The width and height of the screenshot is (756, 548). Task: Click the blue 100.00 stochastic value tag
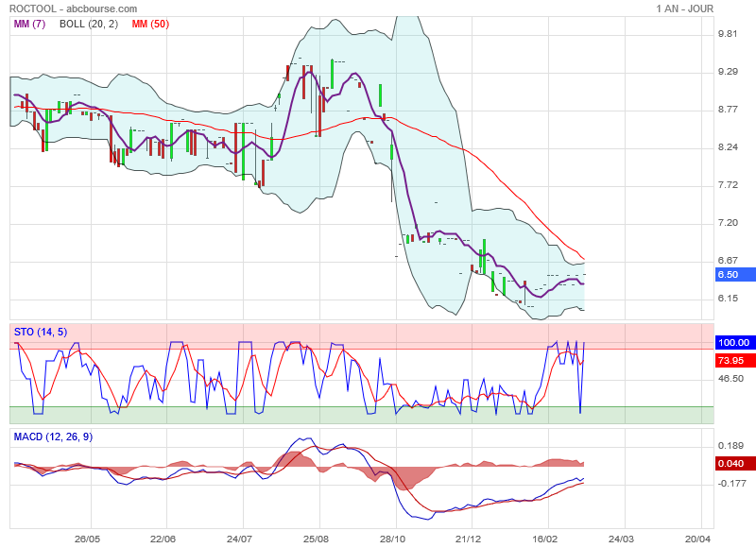point(735,343)
